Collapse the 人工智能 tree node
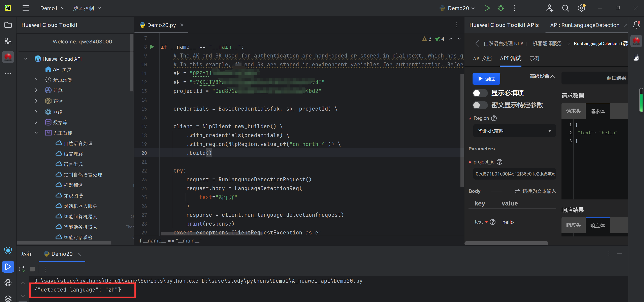This screenshot has height=302, width=644. [x=36, y=133]
